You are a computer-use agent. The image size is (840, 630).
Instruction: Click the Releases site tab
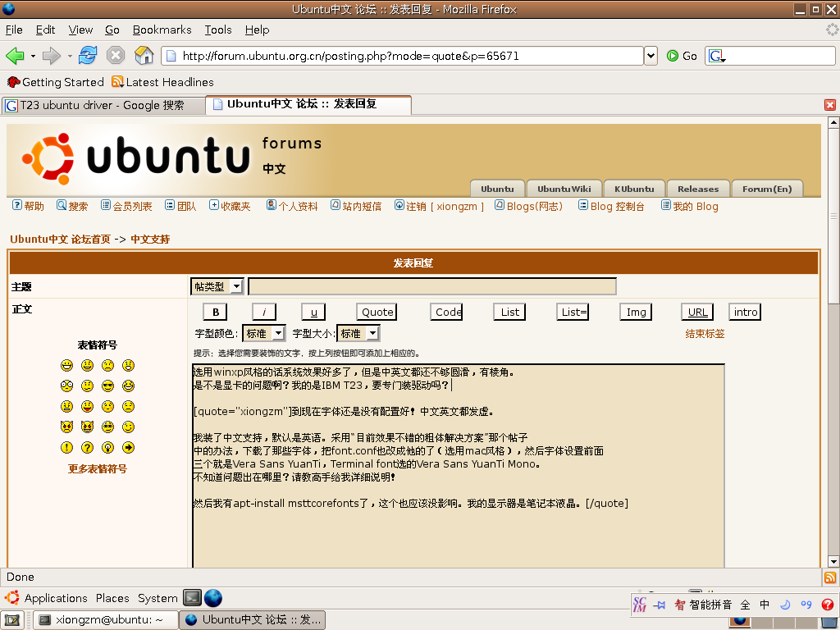click(x=698, y=189)
